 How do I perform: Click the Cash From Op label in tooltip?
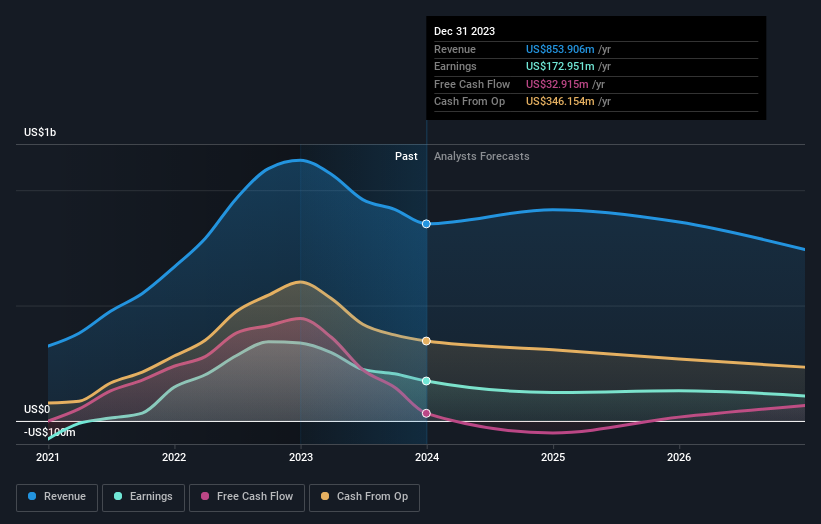[x=470, y=102]
